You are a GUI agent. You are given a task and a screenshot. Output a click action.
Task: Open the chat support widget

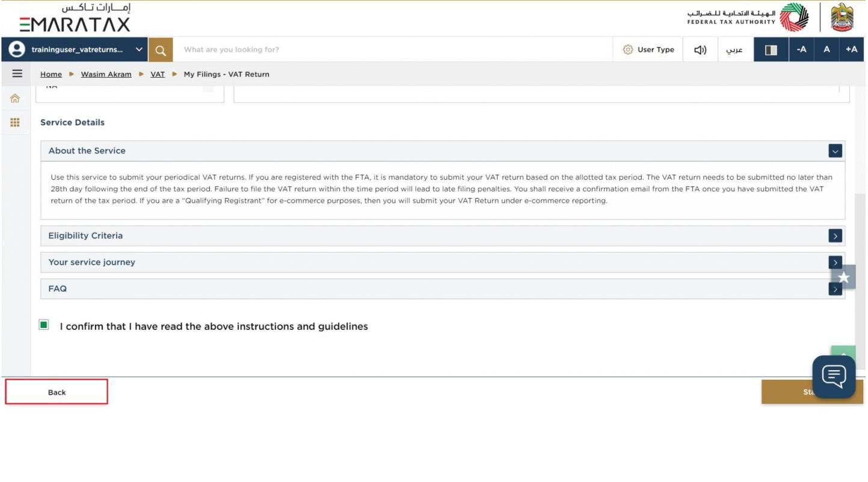(x=834, y=377)
